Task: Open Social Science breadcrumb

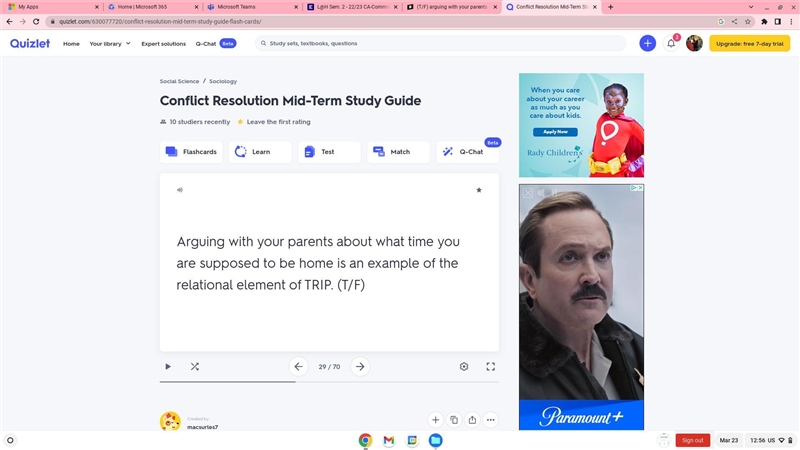Action: click(179, 81)
